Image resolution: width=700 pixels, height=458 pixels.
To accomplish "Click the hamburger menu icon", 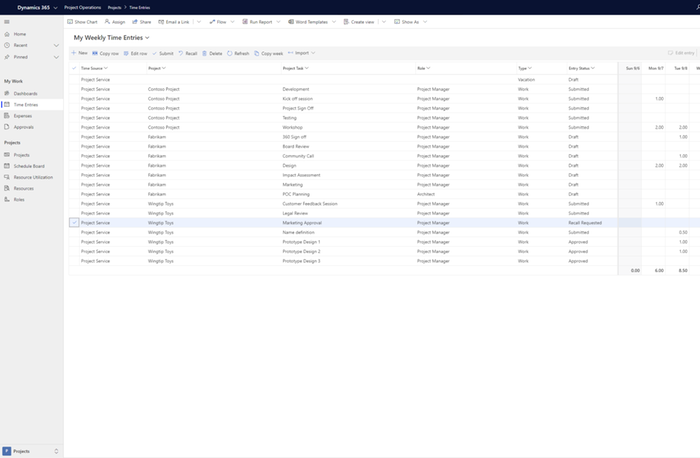I will [x=7, y=21].
